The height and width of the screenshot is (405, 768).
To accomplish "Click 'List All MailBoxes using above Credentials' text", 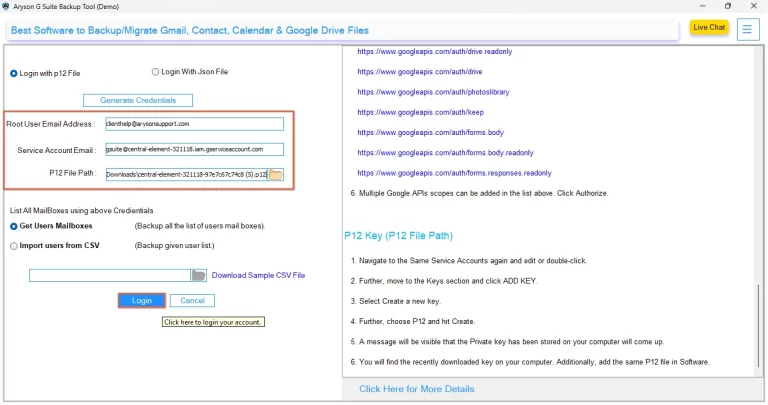I will point(81,211).
